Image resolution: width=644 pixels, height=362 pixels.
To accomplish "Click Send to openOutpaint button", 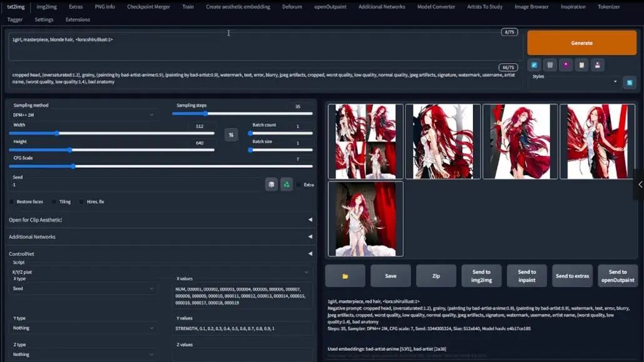I will tap(618, 276).
